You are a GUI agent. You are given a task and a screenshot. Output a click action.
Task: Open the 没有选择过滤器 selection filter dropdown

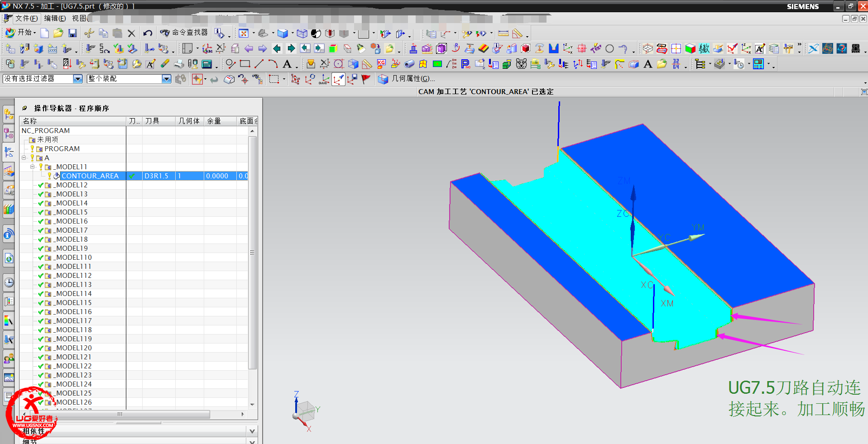(x=78, y=79)
